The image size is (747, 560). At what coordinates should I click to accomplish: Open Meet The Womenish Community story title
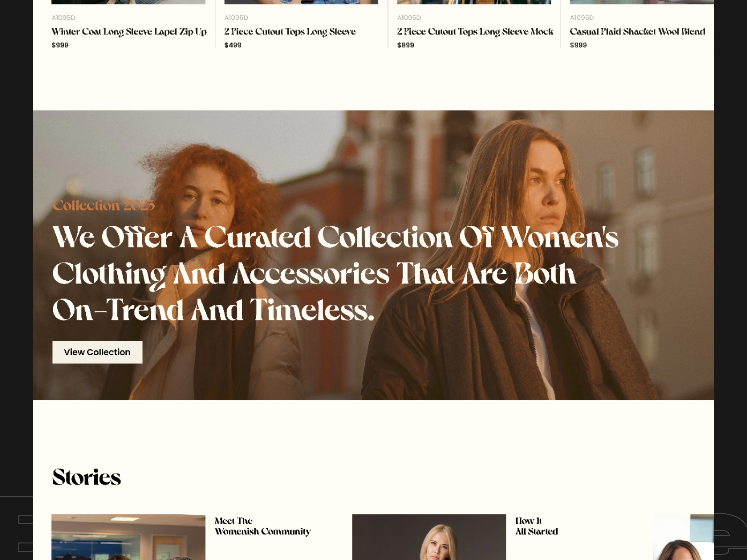click(x=262, y=526)
